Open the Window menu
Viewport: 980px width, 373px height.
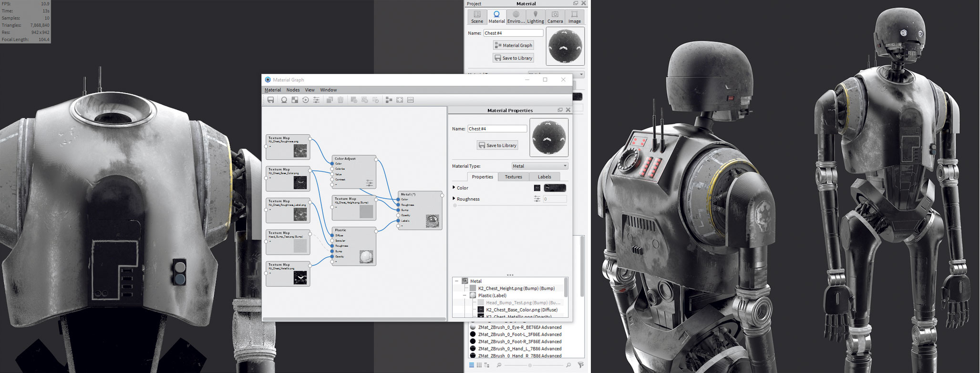tap(328, 90)
